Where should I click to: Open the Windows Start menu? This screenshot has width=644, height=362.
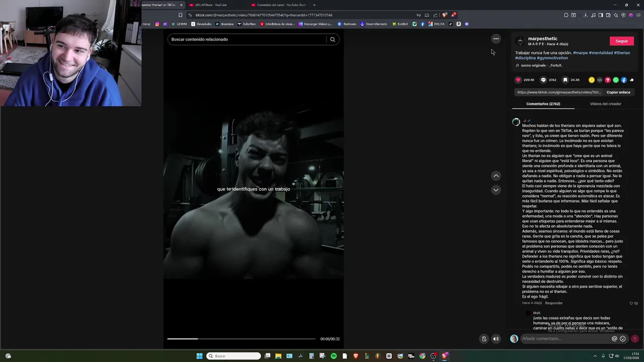point(199,356)
